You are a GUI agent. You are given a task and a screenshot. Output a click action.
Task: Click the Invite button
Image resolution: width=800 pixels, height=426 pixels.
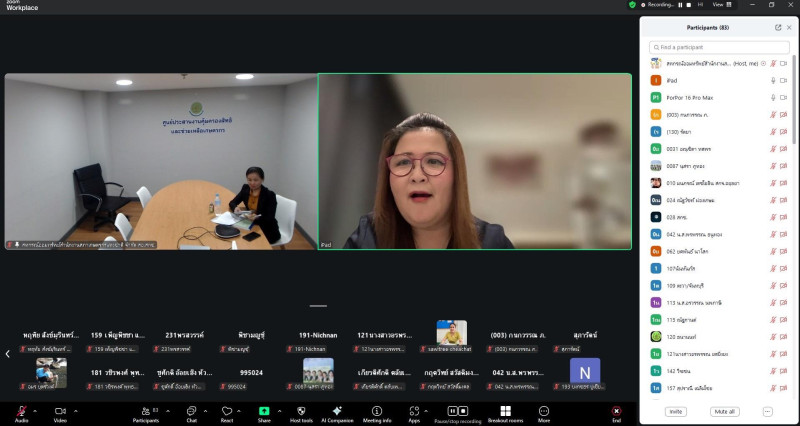coord(676,412)
